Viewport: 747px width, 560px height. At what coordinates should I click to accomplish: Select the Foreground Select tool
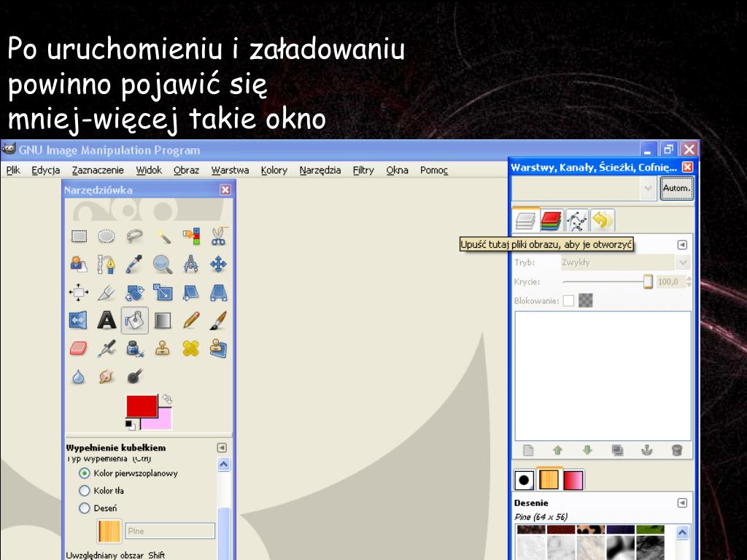[79, 264]
